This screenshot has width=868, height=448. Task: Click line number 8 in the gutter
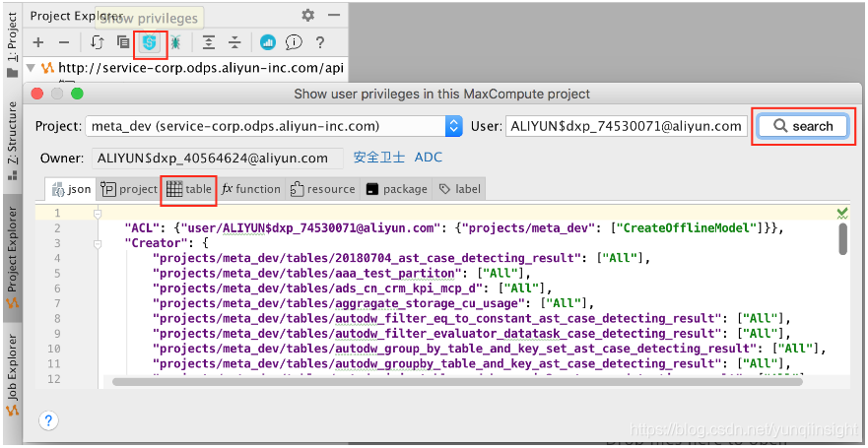pyautogui.click(x=57, y=319)
